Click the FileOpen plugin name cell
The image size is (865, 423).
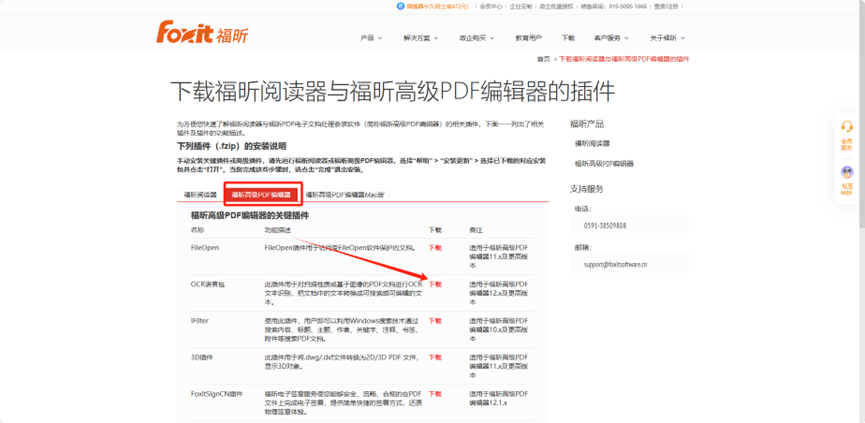[x=205, y=248]
